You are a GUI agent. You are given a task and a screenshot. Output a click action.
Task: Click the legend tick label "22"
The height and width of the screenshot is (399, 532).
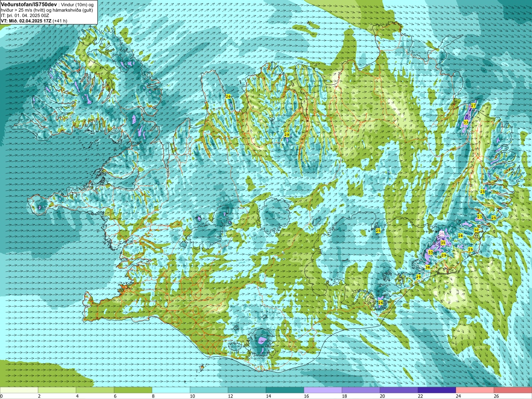pos(420,397)
